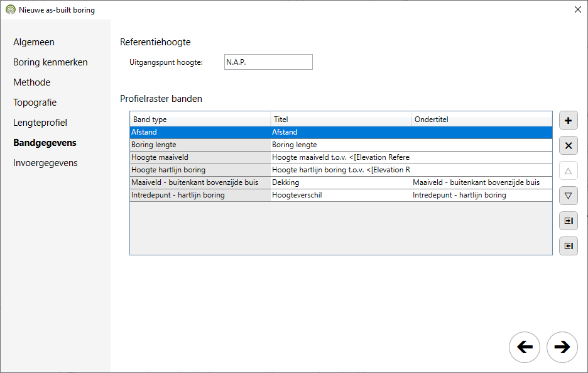Delete the selected band with the X button
Viewport: 588px width, 373px height.
click(x=568, y=146)
